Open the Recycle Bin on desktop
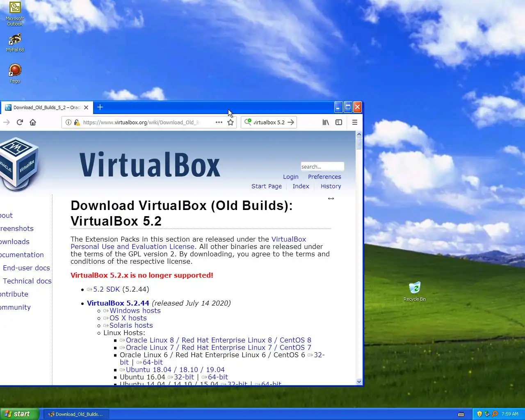The height and width of the screenshot is (420, 525). click(x=415, y=291)
